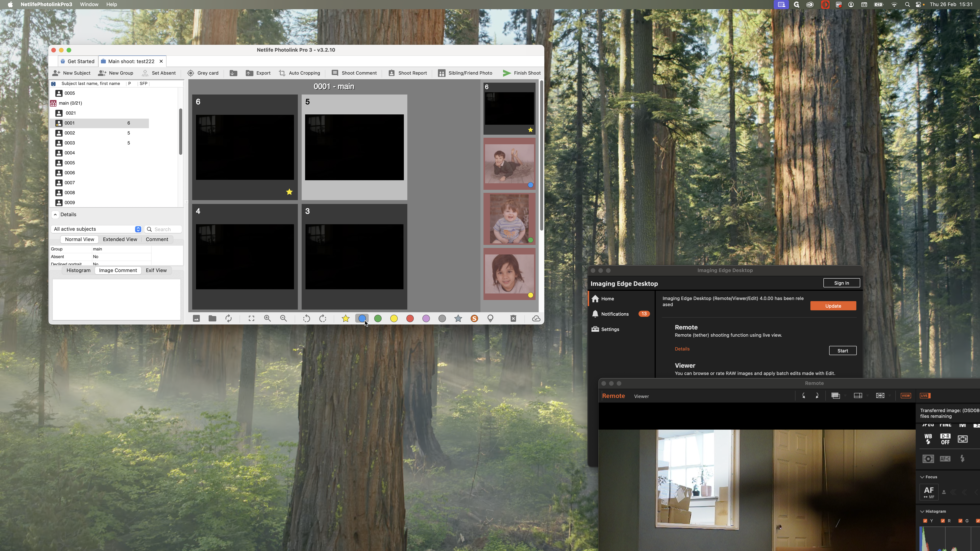Screen dimensions: 980x551
Task: Click the fullscreen fit-to-view icon
Action: coord(252,319)
